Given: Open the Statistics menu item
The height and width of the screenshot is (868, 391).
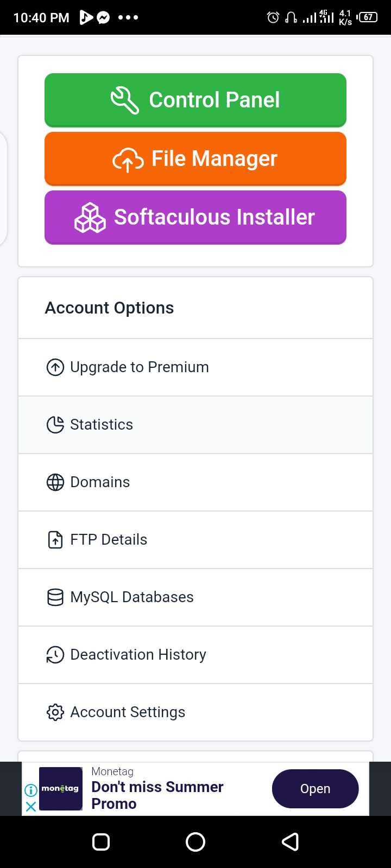Looking at the screenshot, I should pyautogui.click(x=102, y=425).
